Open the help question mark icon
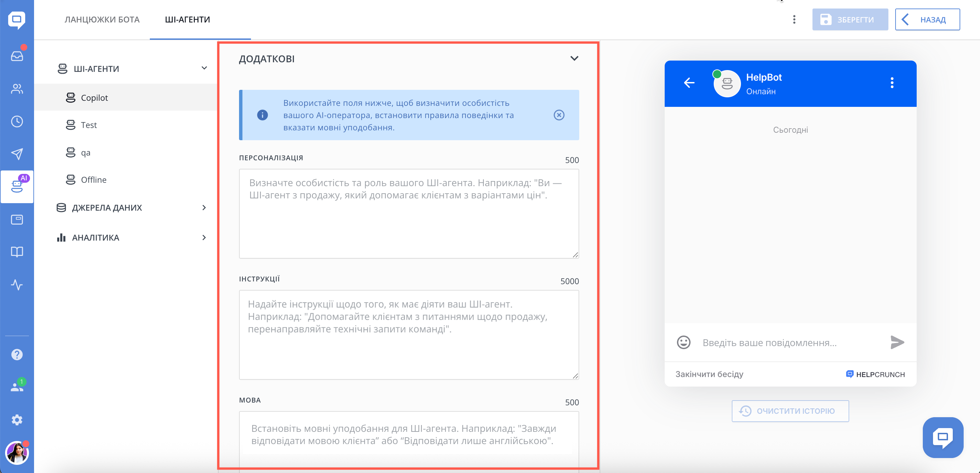 coord(17,354)
